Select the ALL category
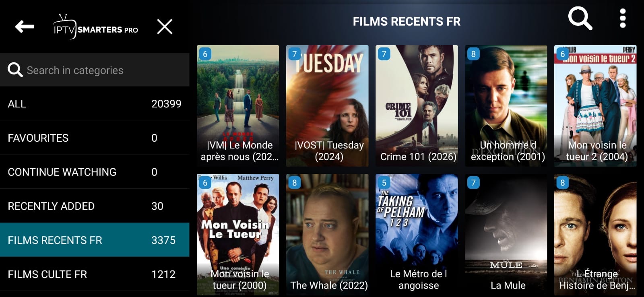 [95, 104]
